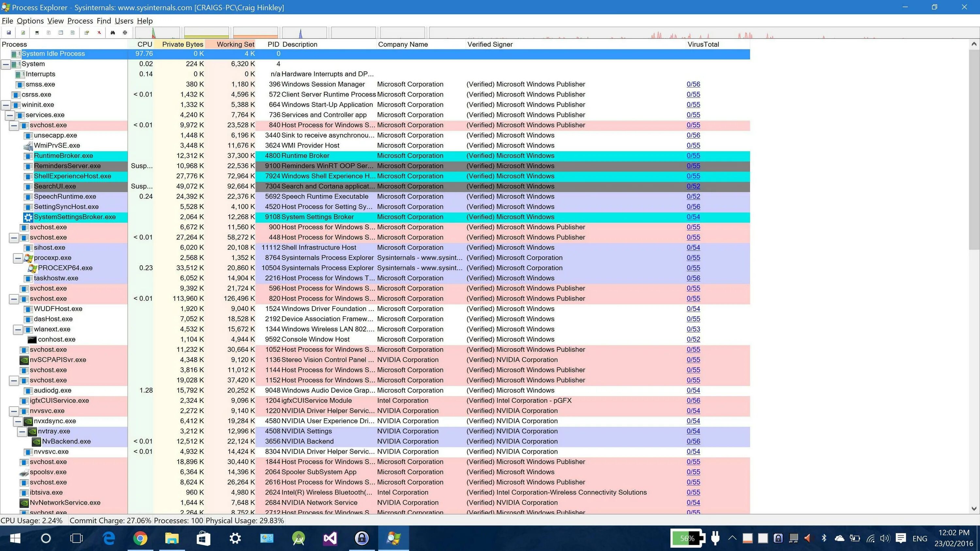Viewport: 980px width, 551px height.
Task: Sort by the CPU column header
Action: click(141, 44)
